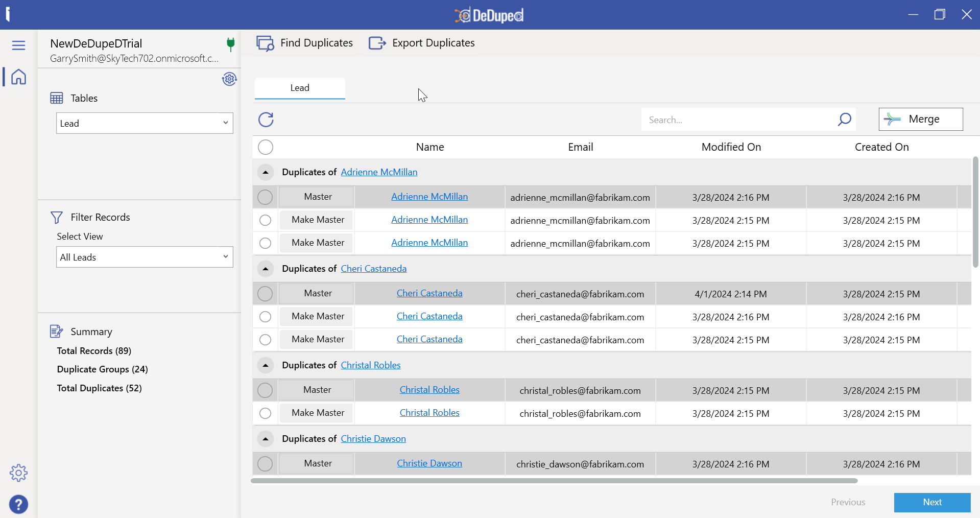Make the second Adrienne McMillan record master
Image resolution: width=980 pixels, height=518 pixels.
(x=316, y=220)
